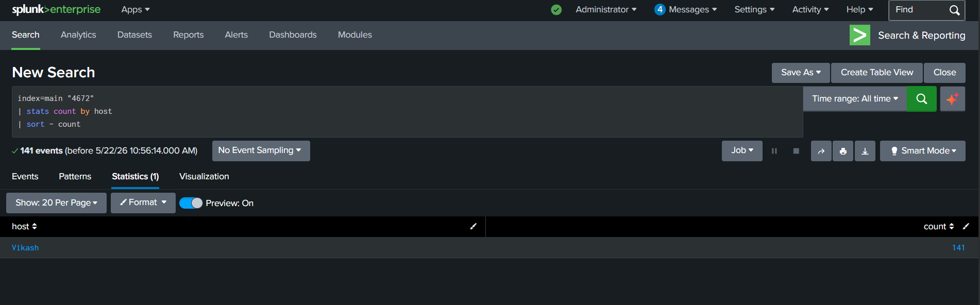Screen dimensions: 980x305
Task: Export results with the download icon
Action: [x=865, y=151]
